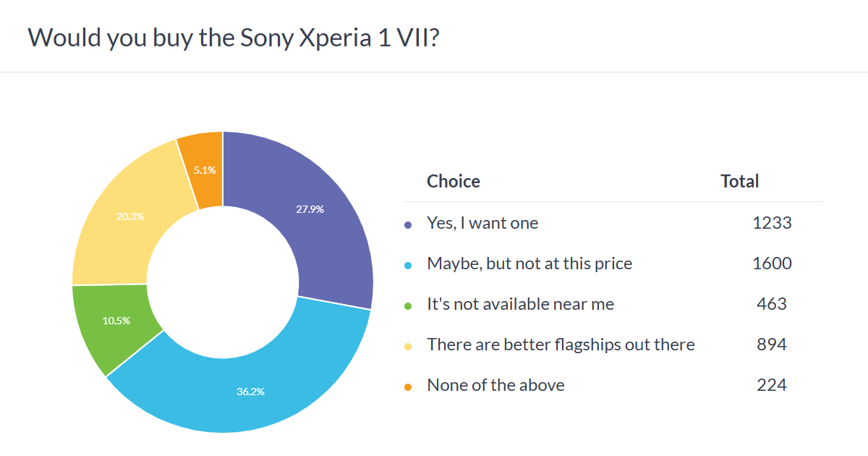868x456 pixels.
Task: Select 'Maybe, but not at this price'
Action: [529, 263]
